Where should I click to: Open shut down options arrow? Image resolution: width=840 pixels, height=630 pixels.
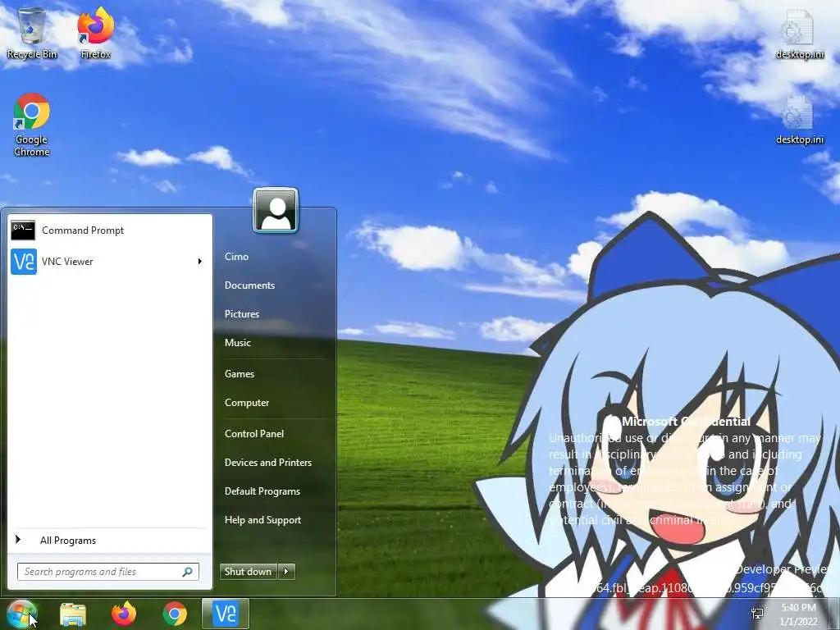[x=286, y=572]
